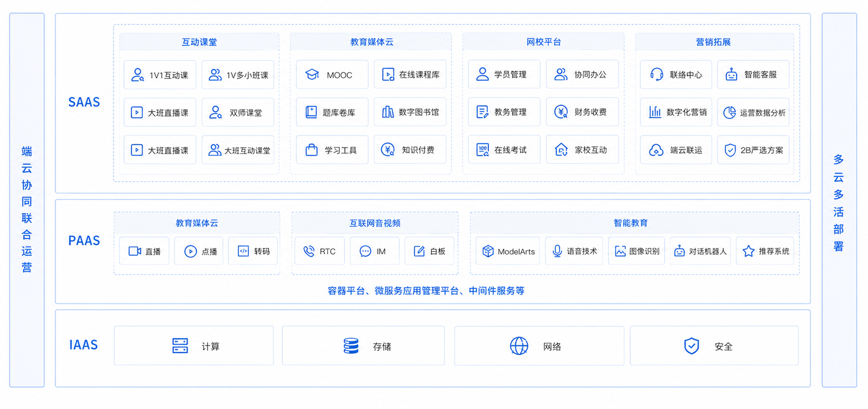
Task: Click the 1V多小班课 group icon
Action: click(x=215, y=75)
